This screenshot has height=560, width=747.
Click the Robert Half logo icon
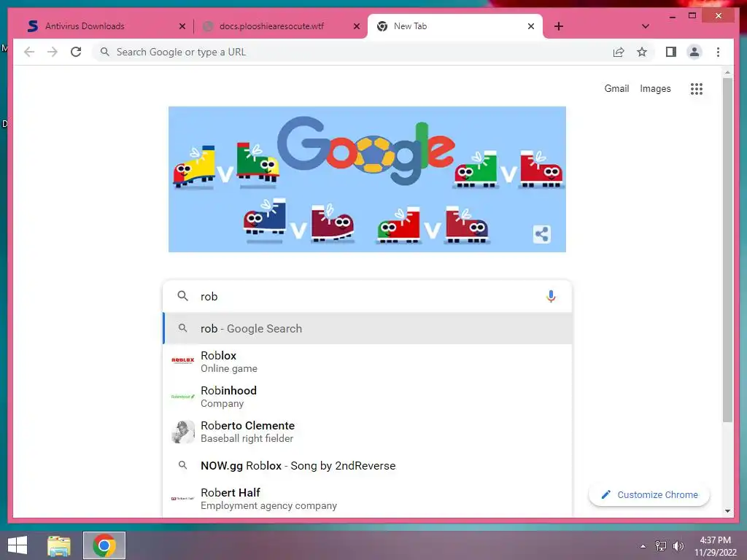point(182,499)
